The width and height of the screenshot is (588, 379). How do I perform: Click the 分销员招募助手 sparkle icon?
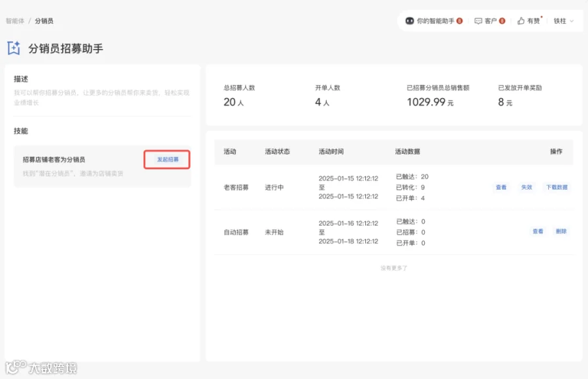[x=14, y=48]
